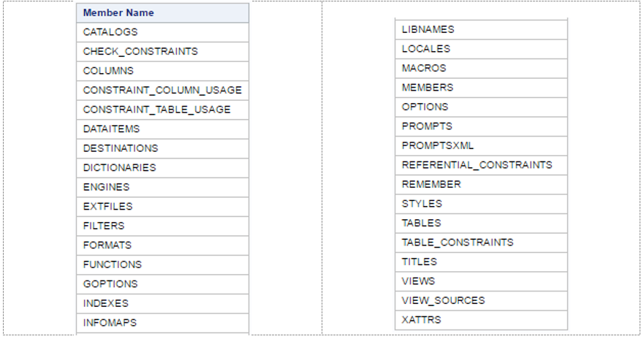Click the STYLES member name
The width and height of the screenshot is (644, 339).
(x=422, y=204)
